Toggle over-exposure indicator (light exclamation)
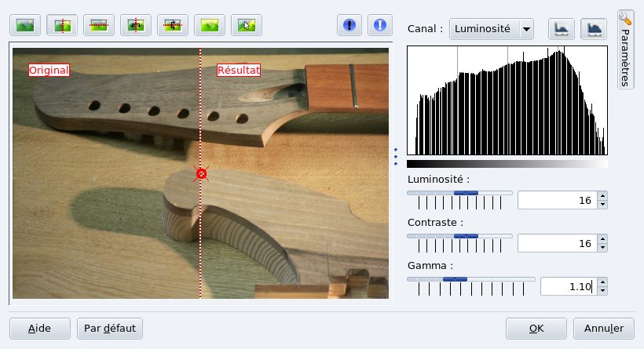This screenshot has width=644, height=349. tap(381, 25)
